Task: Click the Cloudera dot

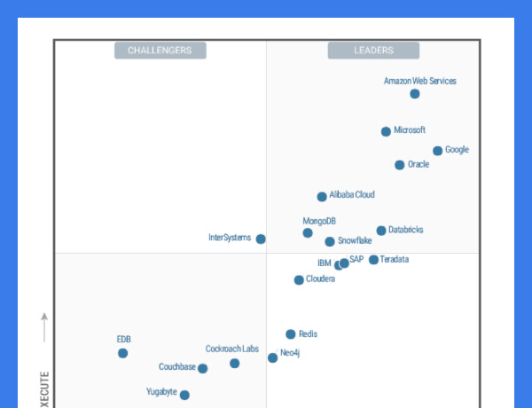Action: coord(299,280)
